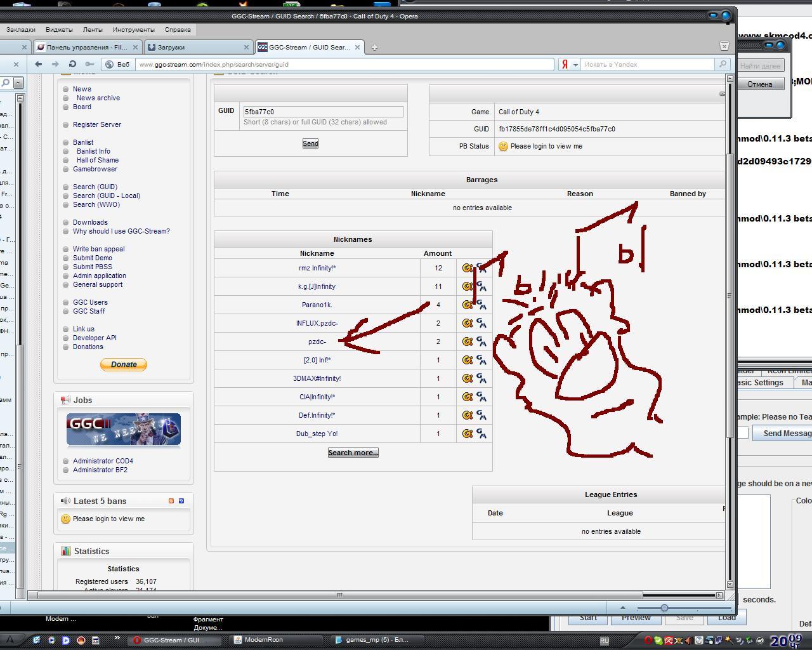The image size is (812, 650).
Task: Expand hidden quick launch items with » chevron
Action: point(117,639)
